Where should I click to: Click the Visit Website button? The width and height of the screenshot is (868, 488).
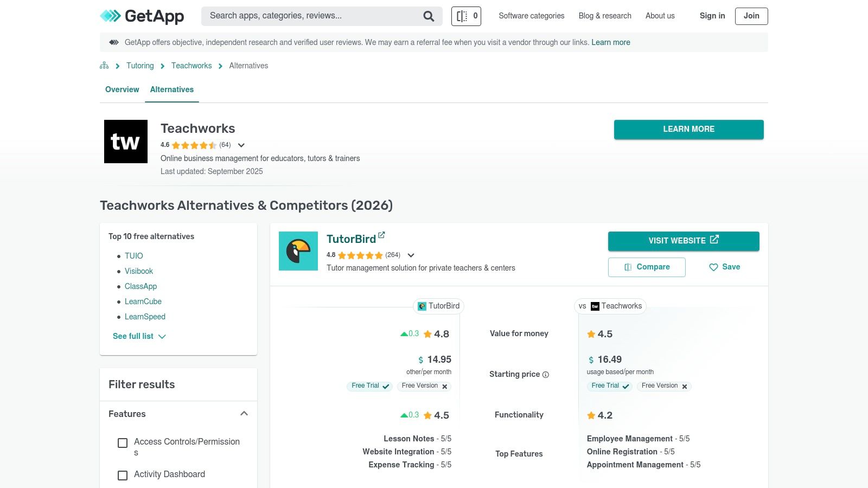(x=684, y=241)
